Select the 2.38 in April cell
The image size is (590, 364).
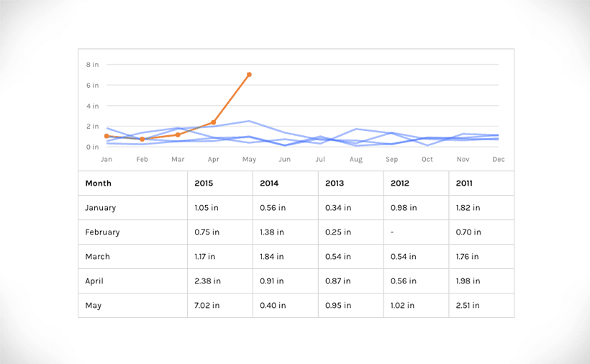[x=207, y=281]
